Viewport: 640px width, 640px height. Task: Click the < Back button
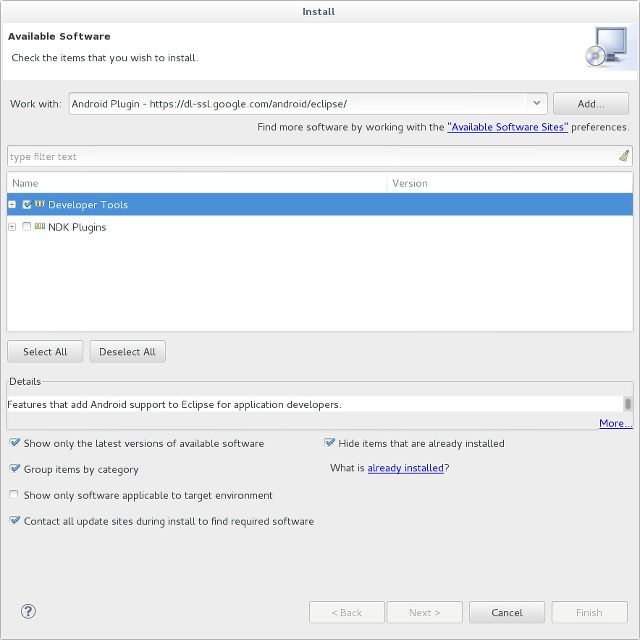(347, 612)
